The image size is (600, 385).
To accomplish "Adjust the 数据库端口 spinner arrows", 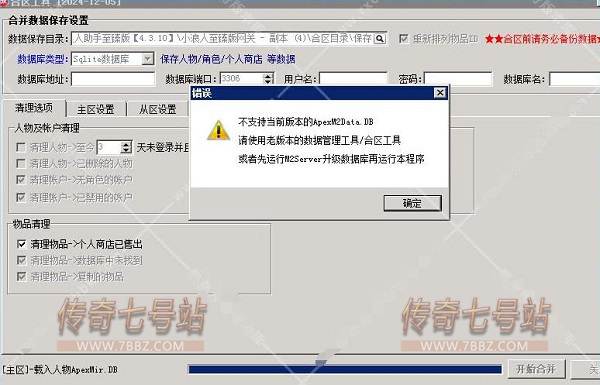I will point(268,79).
